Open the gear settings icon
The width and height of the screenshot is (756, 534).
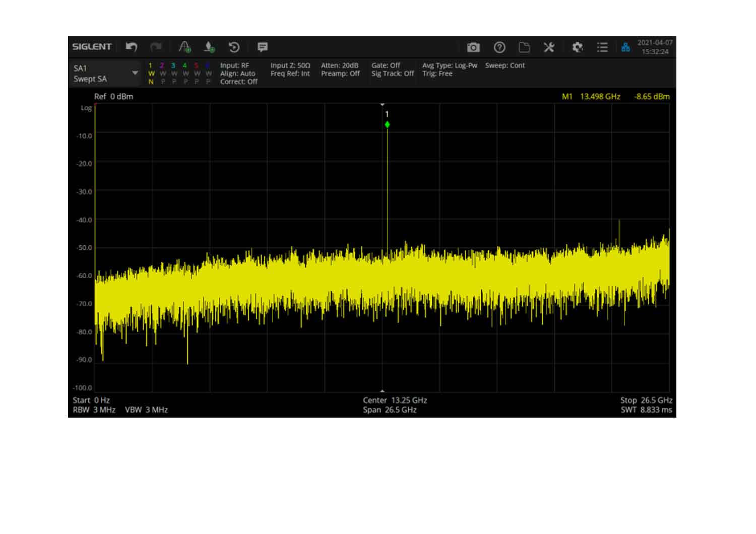point(577,47)
